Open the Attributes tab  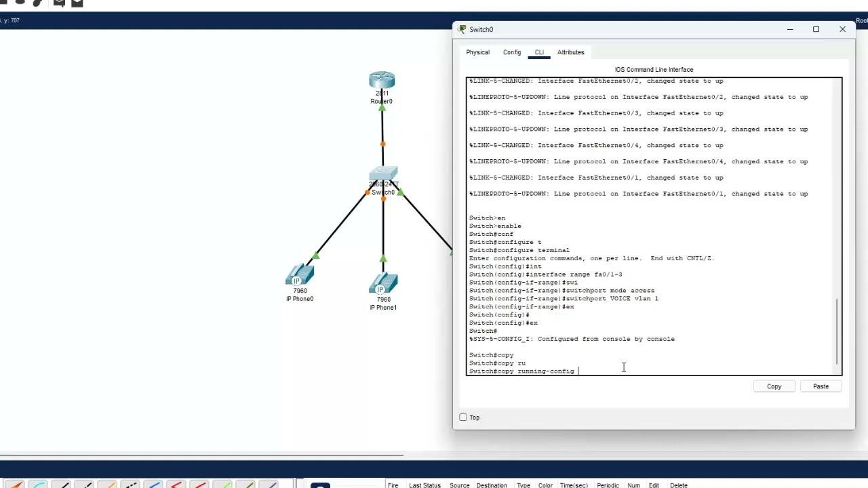pyautogui.click(x=570, y=52)
